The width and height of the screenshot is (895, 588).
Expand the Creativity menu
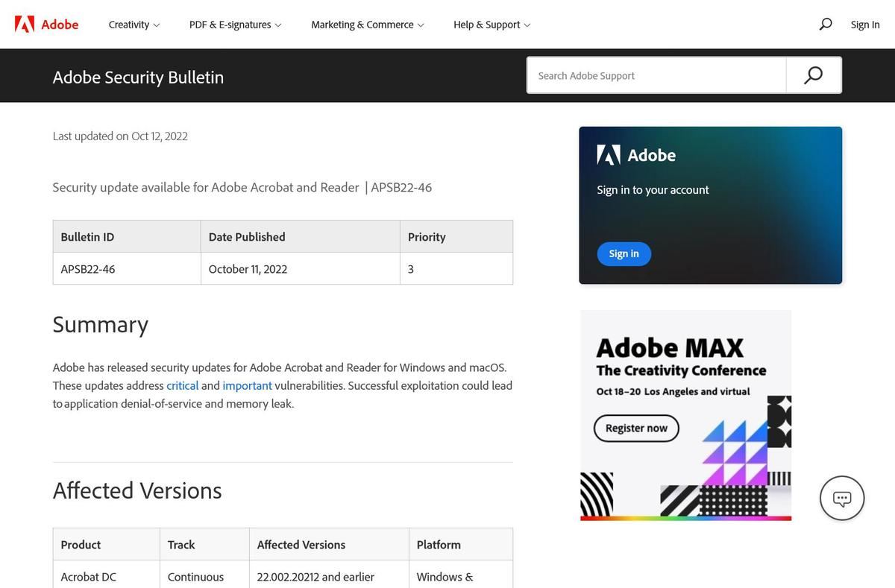pos(134,25)
